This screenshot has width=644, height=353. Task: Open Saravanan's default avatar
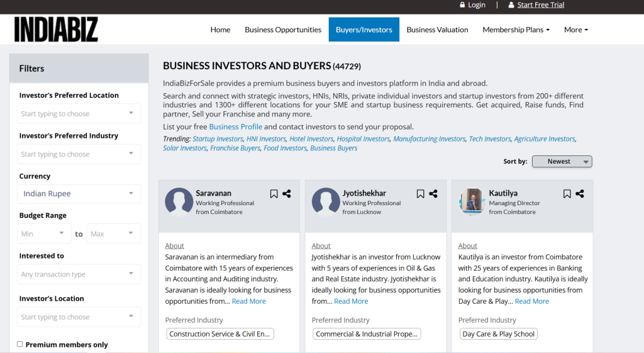179,202
